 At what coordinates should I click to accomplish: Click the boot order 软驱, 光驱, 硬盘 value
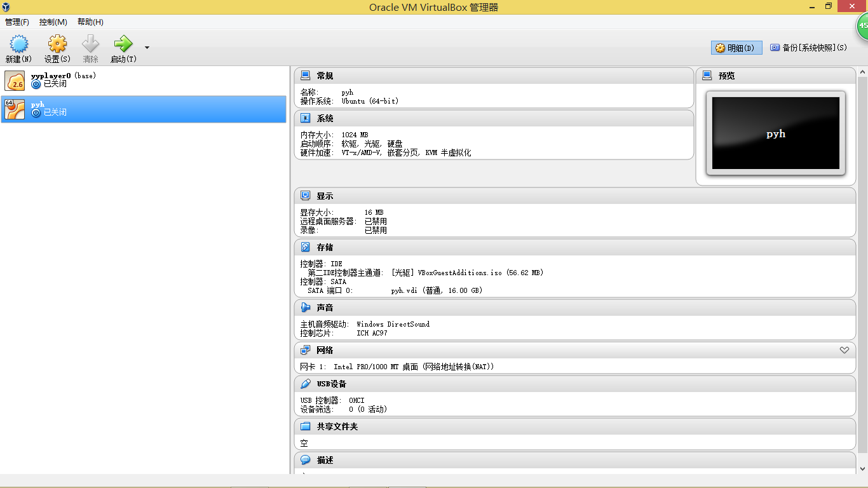[x=372, y=144]
